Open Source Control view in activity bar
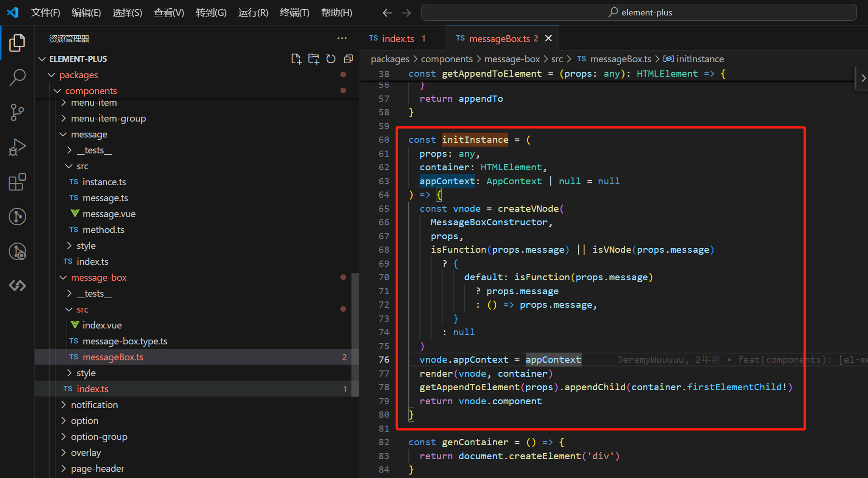This screenshot has width=868, height=478. pos(17,112)
